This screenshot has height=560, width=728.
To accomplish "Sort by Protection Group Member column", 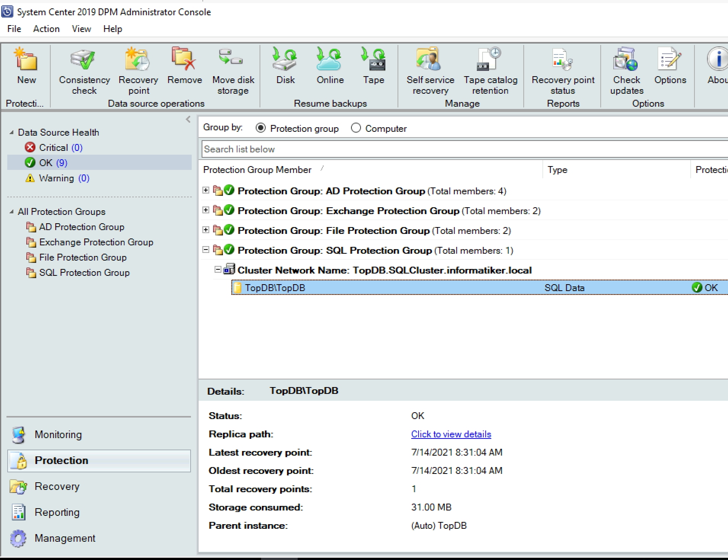I will (x=257, y=170).
